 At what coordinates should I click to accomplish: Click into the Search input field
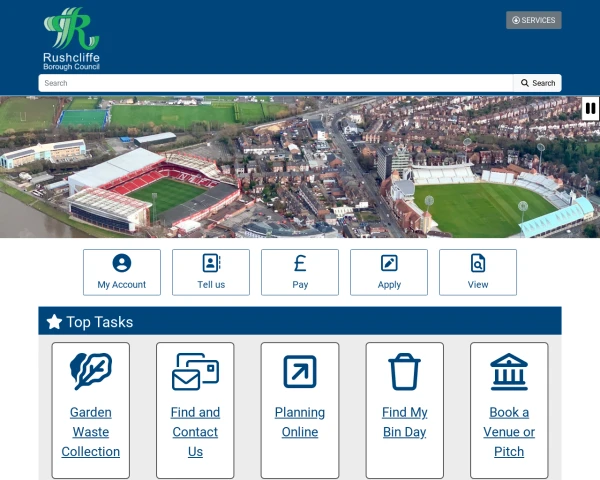tap(276, 83)
